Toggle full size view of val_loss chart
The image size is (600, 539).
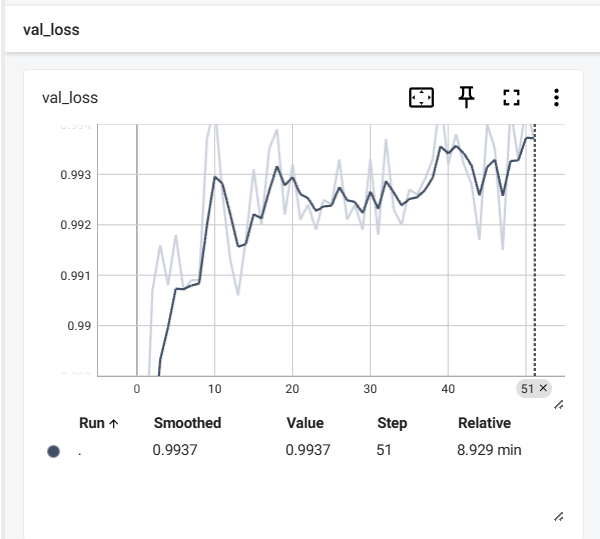pyautogui.click(x=512, y=98)
